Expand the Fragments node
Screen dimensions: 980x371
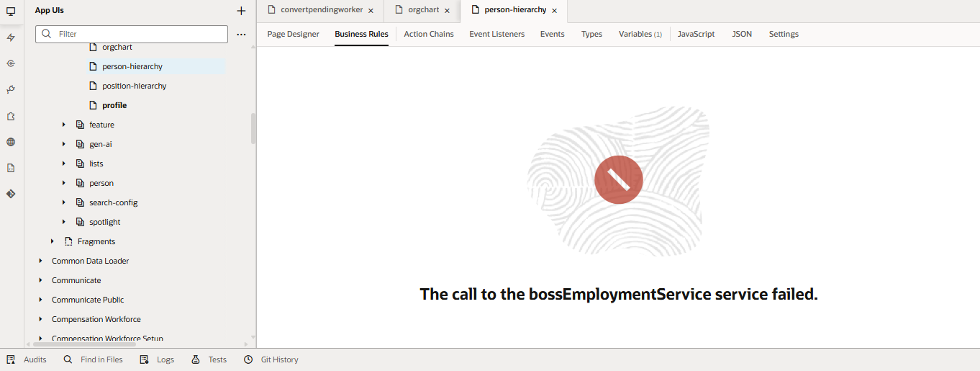click(52, 241)
